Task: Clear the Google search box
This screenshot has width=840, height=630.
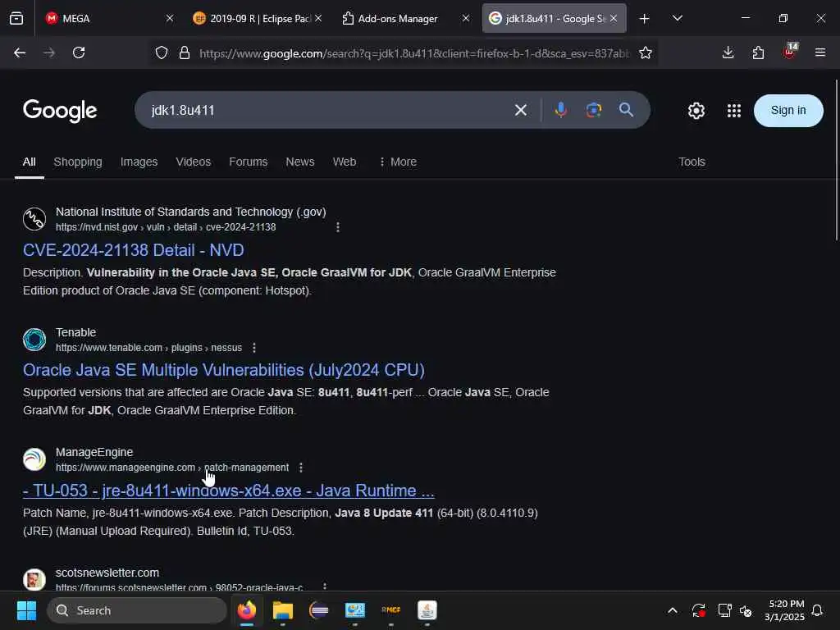Action: tap(520, 111)
